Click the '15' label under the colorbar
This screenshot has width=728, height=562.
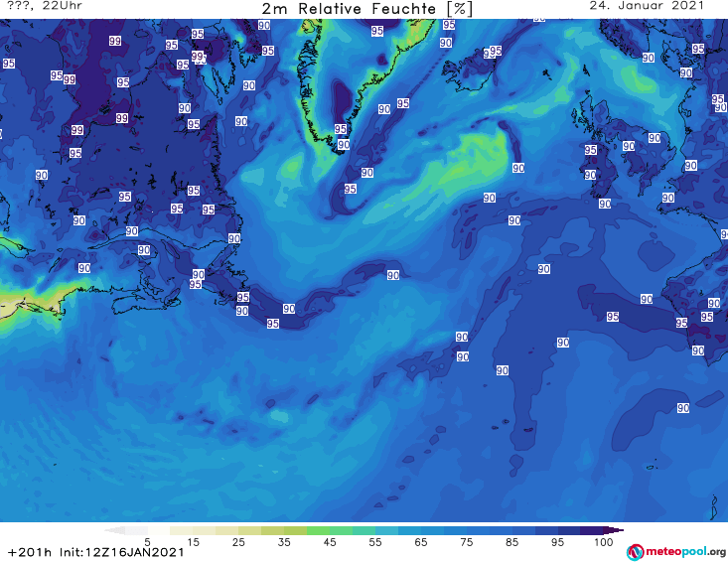point(193,542)
